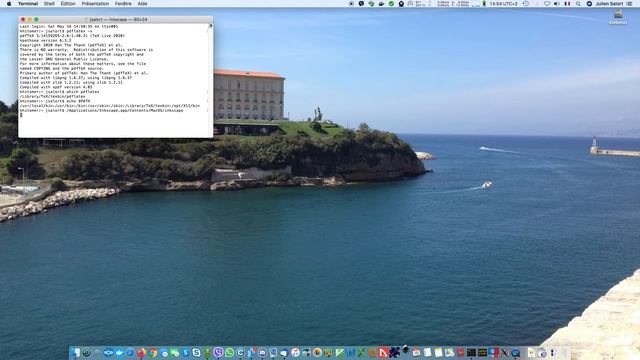Open the Édition menu
640x360 pixels.
(68, 3)
